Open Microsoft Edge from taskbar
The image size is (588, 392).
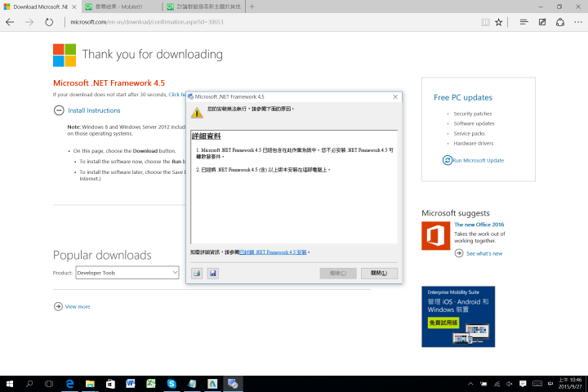(x=69, y=384)
